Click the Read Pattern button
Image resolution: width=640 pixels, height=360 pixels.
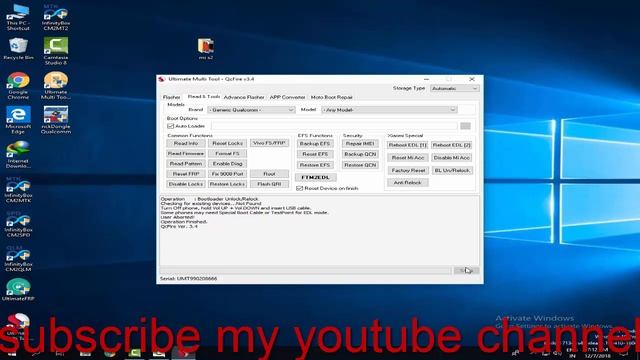pos(186,164)
